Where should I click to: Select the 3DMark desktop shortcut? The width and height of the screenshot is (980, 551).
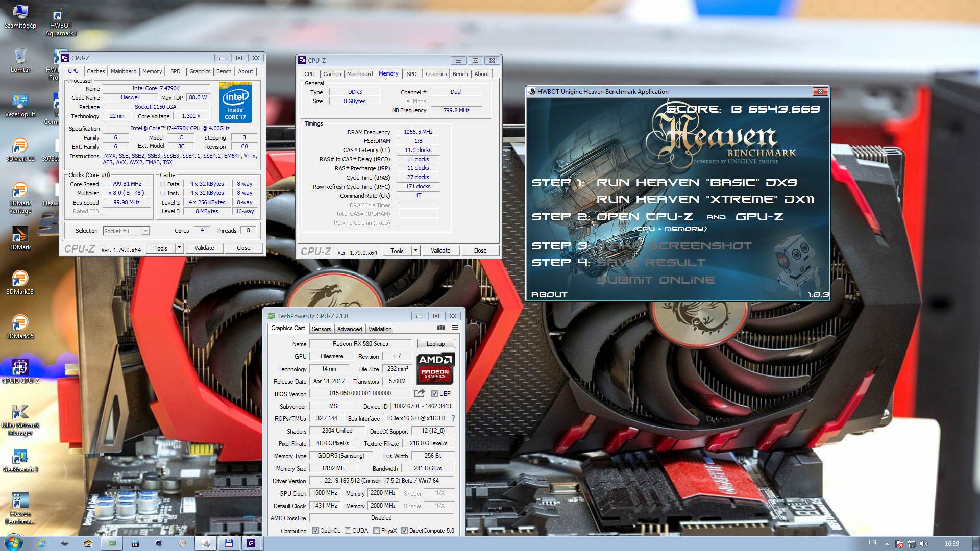pos(20,238)
